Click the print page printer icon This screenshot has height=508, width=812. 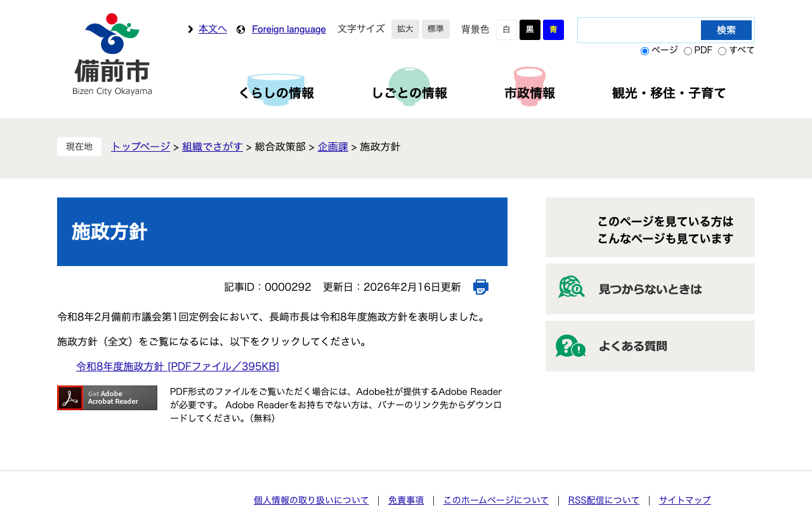point(481,287)
